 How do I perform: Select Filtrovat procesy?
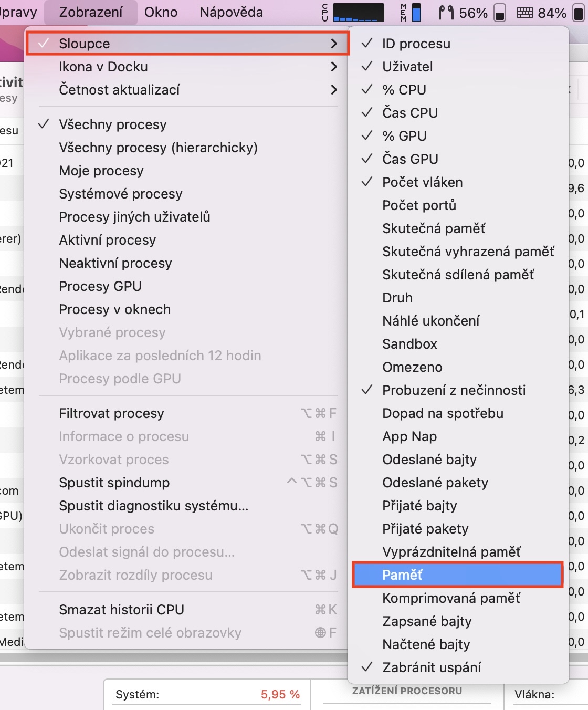pyautogui.click(x=111, y=413)
